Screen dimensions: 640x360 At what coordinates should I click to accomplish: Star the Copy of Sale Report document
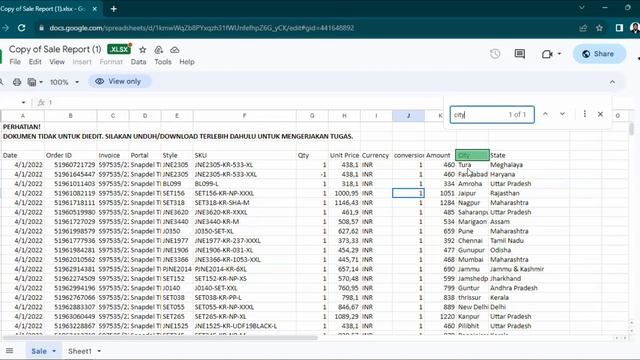click(x=142, y=50)
